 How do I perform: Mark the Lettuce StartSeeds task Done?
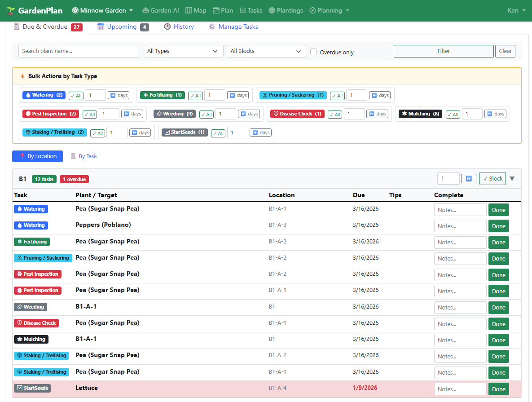click(x=498, y=389)
